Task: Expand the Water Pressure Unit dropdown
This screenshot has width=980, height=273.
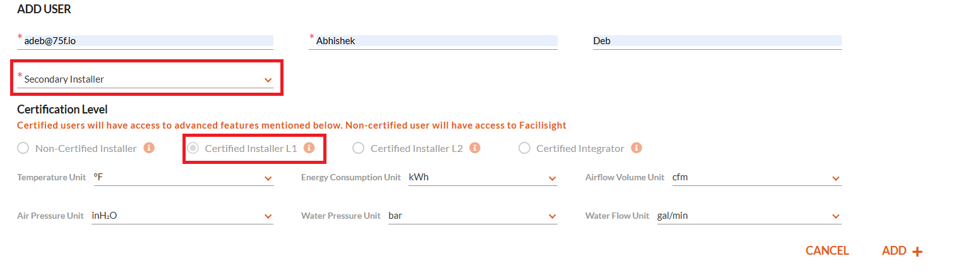Action: 472,216
